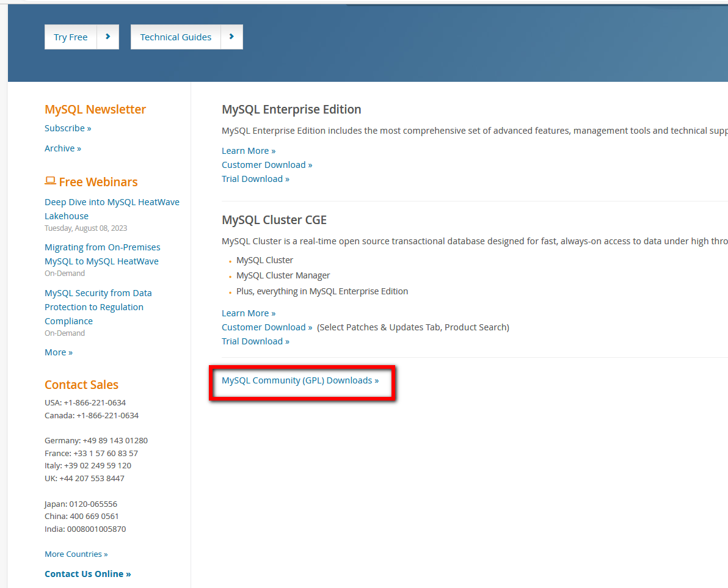Click the 'MySQL Cluster' bullet item
728x588 pixels.
[264, 260]
